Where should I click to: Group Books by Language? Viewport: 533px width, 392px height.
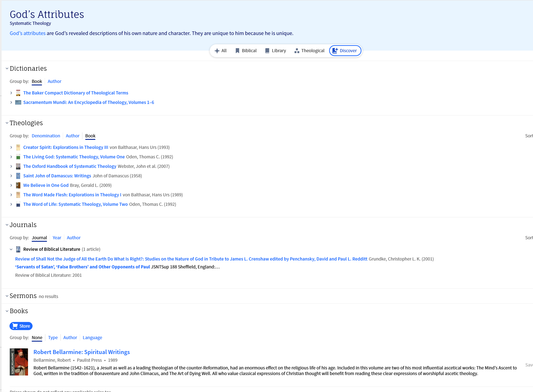pos(92,337)
